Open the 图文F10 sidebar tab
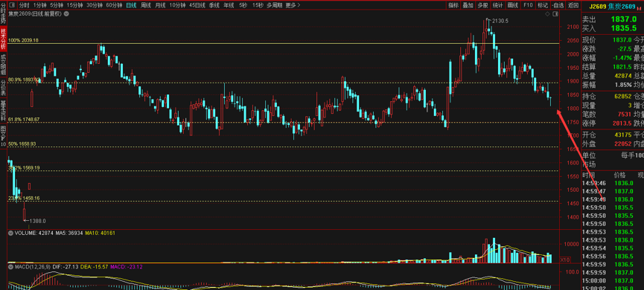The height and width of the screenshot is (290, 644). pyautogui.click(x=3, y=136)
